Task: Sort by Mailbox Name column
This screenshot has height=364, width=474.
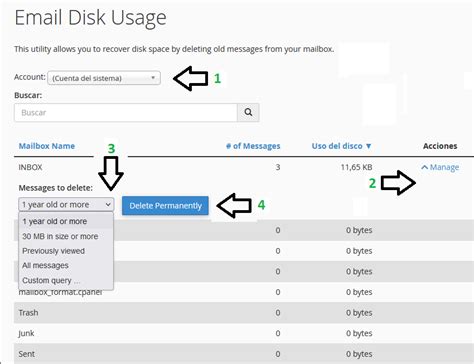Action: (x=47, y=146)
